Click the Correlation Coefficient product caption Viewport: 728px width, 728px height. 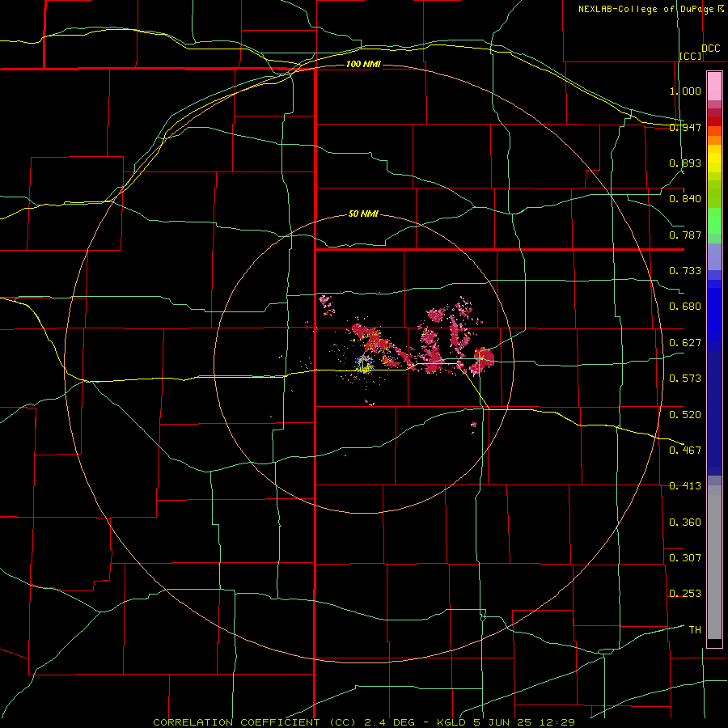coord(364,722)
